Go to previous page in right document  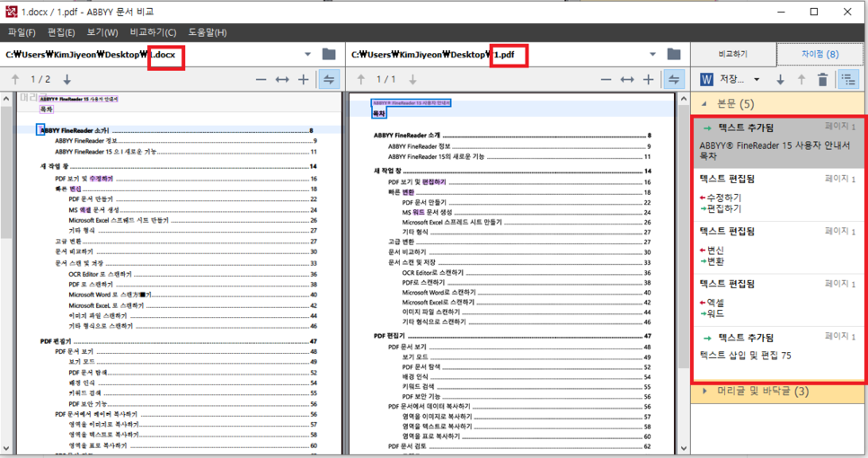click(361, 80)
